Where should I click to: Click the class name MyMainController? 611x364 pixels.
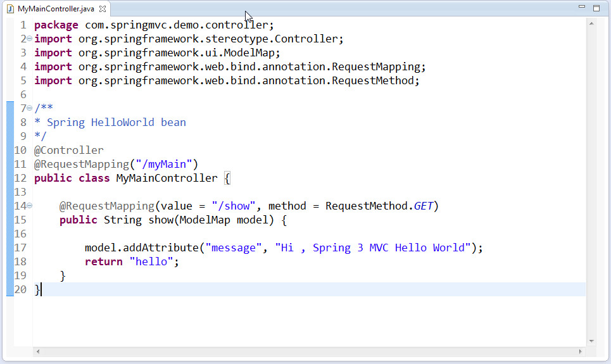point(167,178)
